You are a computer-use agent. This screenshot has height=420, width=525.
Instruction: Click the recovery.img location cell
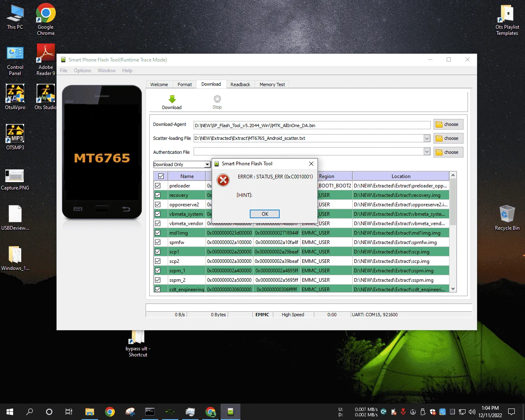[401, 195]
